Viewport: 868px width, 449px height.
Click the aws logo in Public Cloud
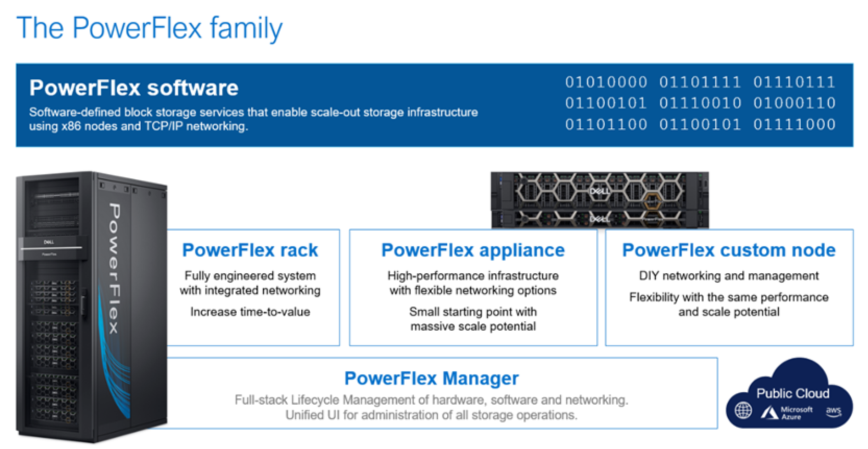coord(833,411)
